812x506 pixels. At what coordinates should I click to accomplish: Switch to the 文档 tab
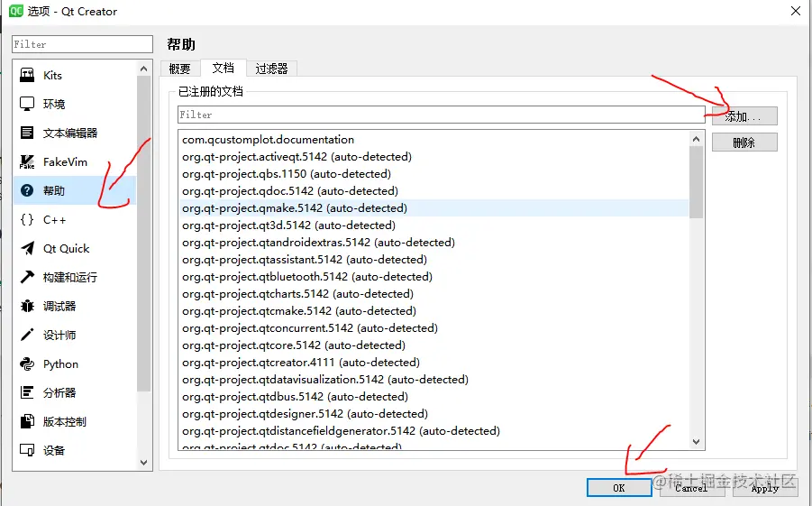point(224,68)
